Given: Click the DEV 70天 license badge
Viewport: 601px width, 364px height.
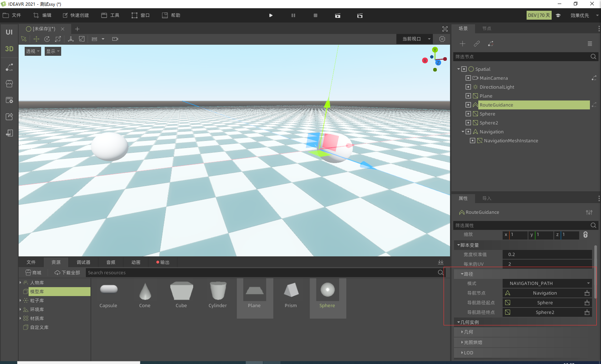Looking at the screenshot, I should tap(539, 15).
